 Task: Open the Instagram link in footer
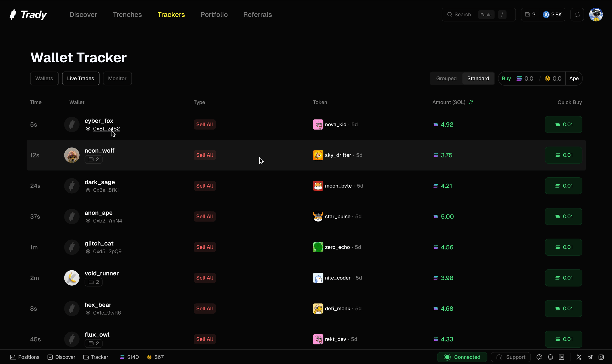pyautogui.click(x=601, y=357)
